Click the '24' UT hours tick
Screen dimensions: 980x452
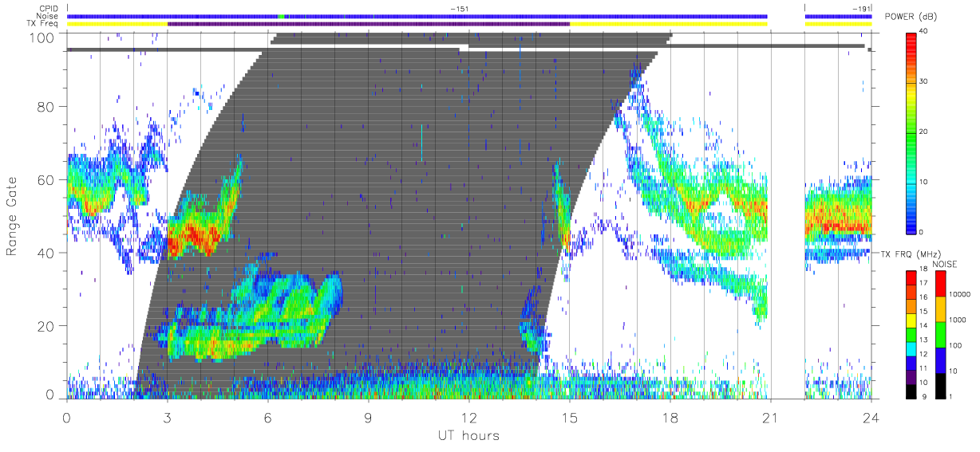871,417
